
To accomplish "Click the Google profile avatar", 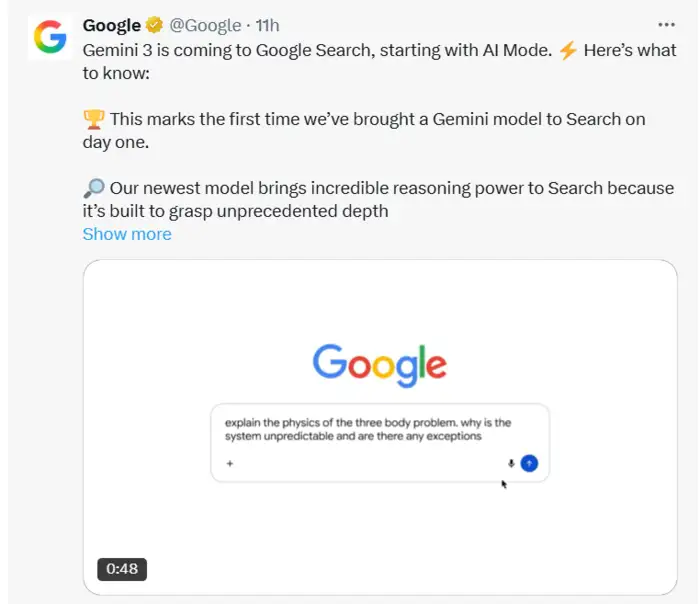I will [50, 37].
